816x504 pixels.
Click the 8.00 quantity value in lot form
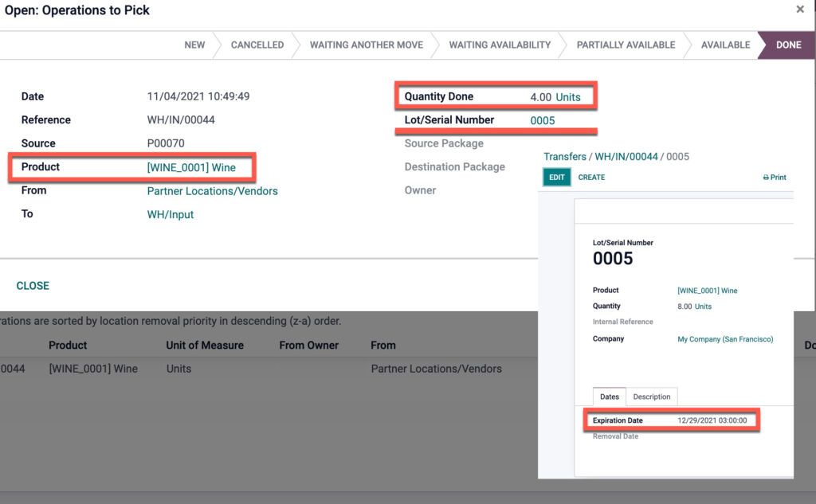(685, 307)
